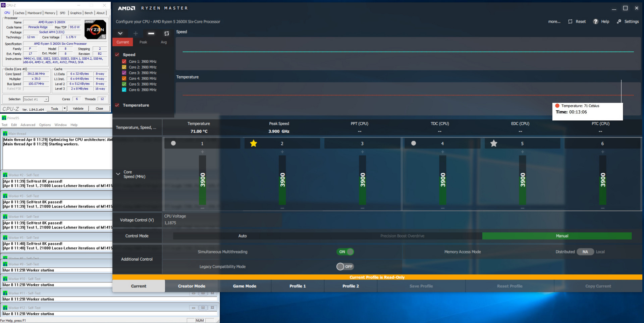Viewport: 644px width, 323px height.
Task: Click the Save Profile button
Action: coord(421,286)
